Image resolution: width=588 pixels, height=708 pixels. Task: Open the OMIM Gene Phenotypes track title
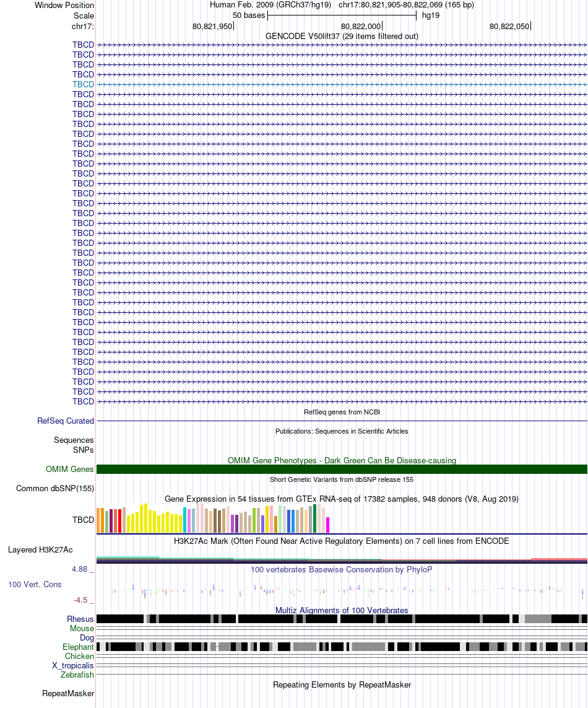(x=342, y=461)
